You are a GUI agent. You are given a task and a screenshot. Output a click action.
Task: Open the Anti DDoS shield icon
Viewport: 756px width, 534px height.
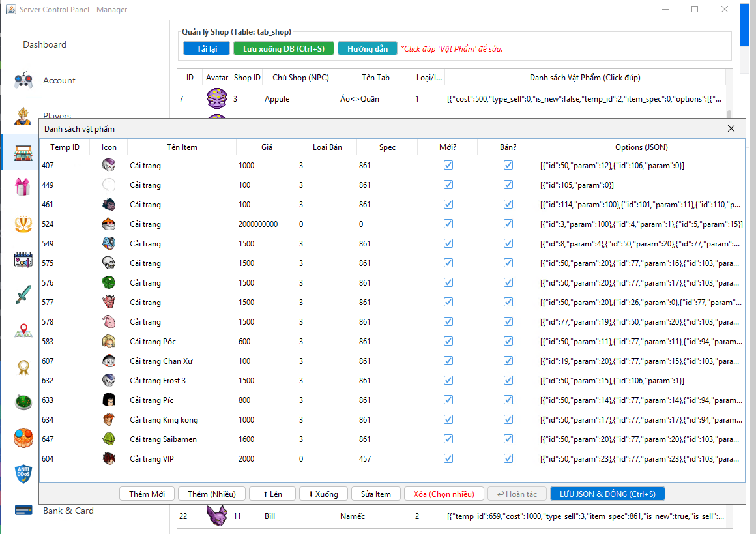coord(23,474)
